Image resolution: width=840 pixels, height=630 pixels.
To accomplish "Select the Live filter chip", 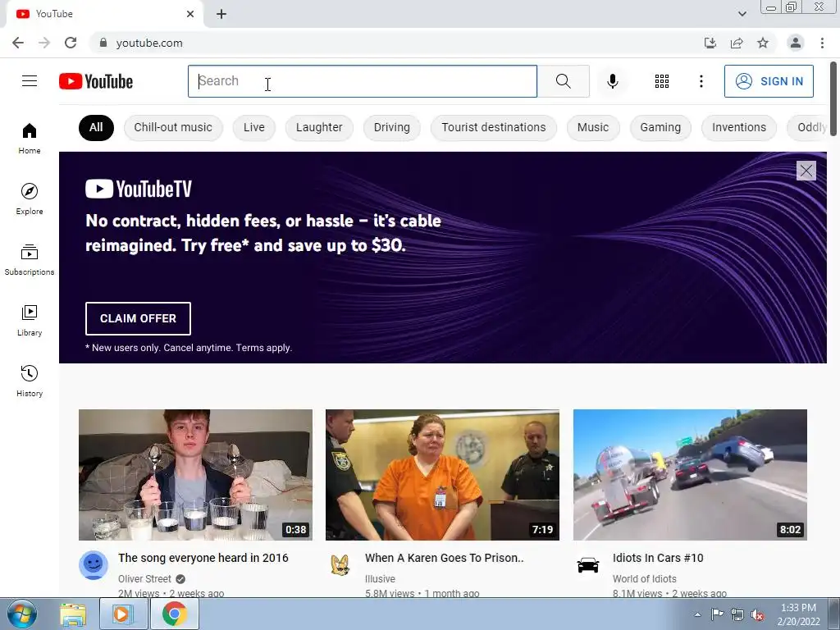I will coord(254,127).
